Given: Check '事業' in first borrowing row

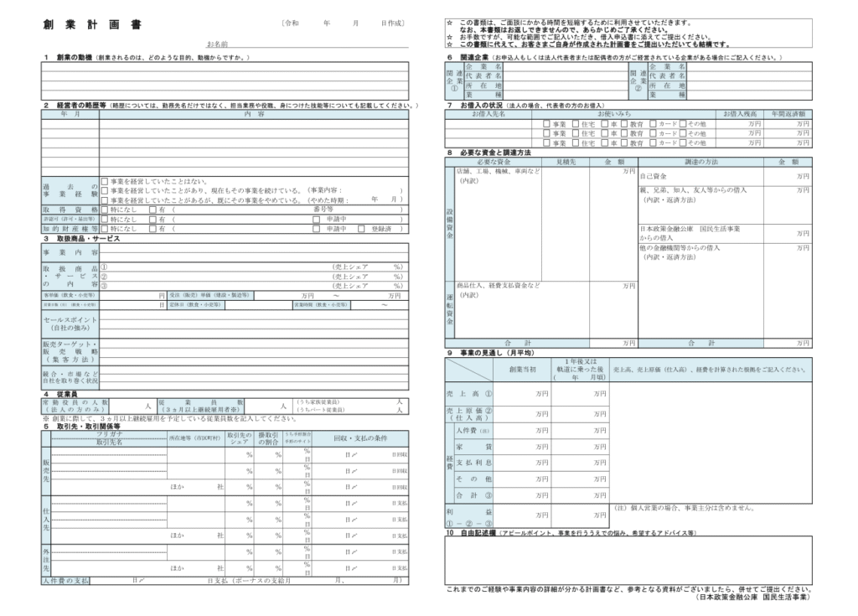Looking at the screenshot, I should (547, 123).
